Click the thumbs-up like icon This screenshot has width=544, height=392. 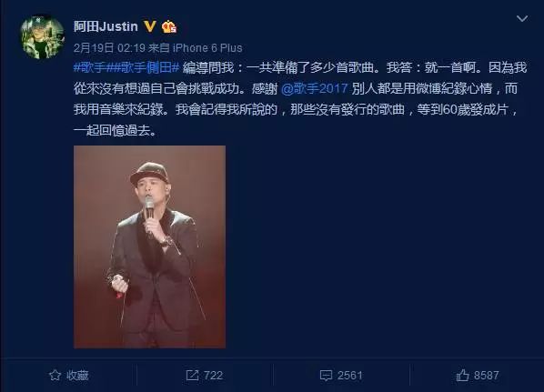coord(462,375)
